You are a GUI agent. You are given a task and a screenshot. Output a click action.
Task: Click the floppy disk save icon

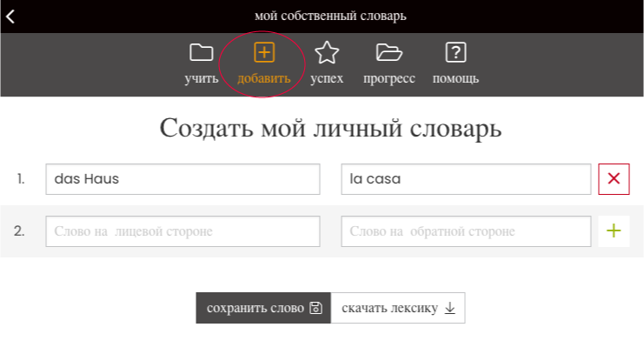pyautogui.click(x=315, y=308)
